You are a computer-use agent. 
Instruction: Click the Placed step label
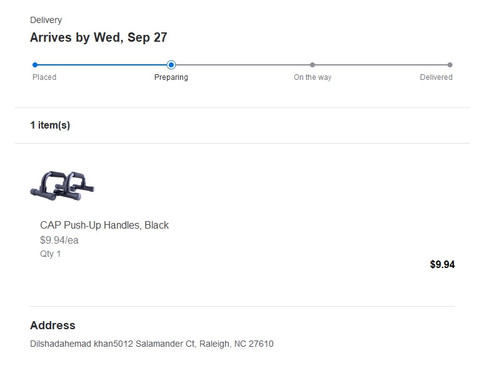coord(44,77)
